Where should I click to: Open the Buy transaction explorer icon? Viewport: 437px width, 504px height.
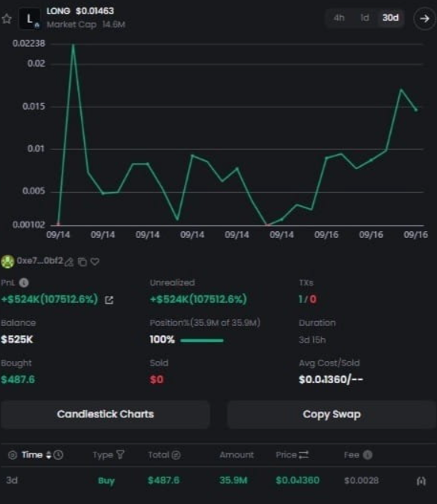pyautogui.click(x=421, y=481)
